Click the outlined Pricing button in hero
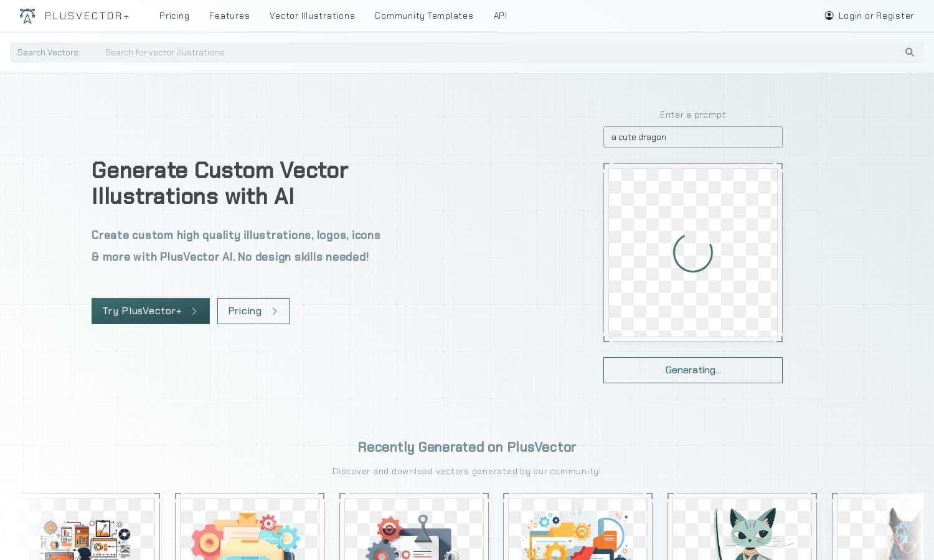 (253, 311)
